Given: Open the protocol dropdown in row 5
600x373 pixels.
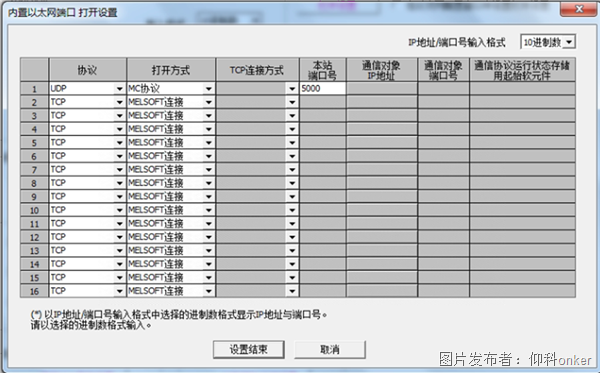Looking at the screenshot, I should click(x=119, y=143).
